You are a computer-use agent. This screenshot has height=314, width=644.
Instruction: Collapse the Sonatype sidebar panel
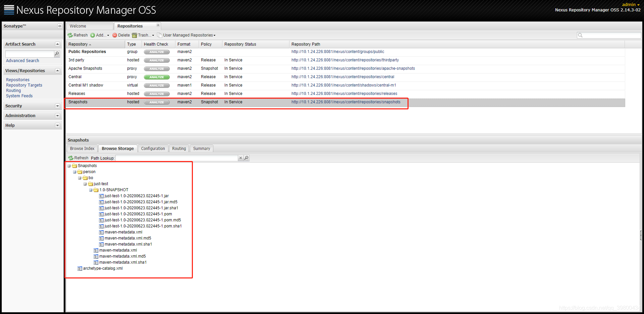click(60, 26)
